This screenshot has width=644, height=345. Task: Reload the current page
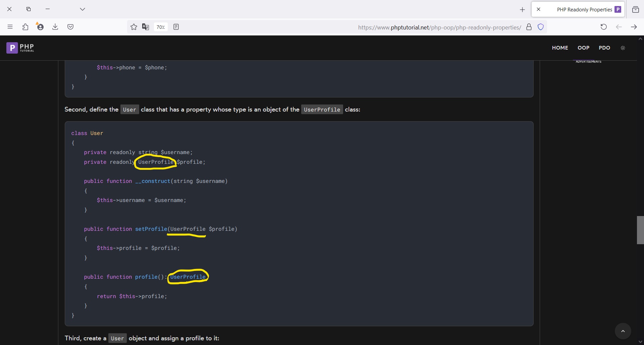point(604,27)
